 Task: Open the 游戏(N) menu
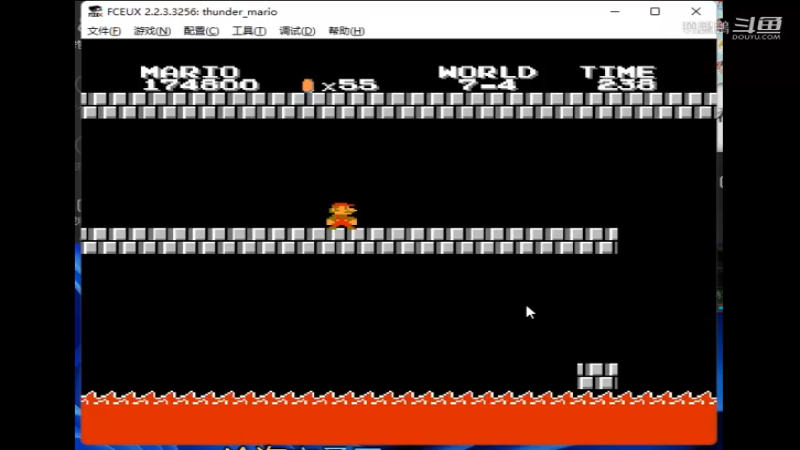pyautogui.click(x=152, y=31)
